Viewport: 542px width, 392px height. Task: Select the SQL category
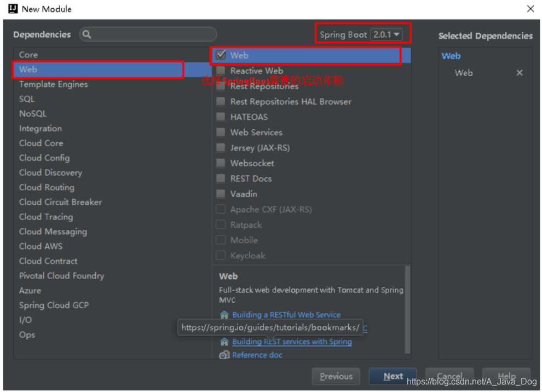coord(112,99)
